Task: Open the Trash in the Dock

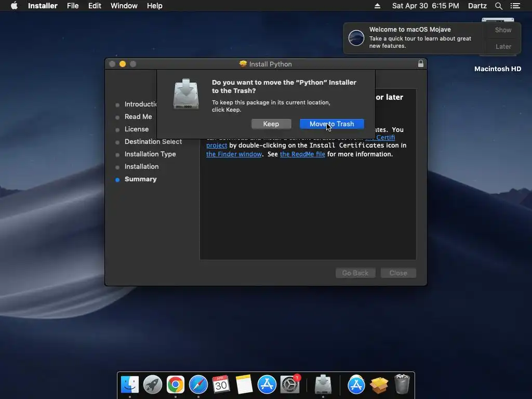Action: pyautogui.click(x=402, y=384)
